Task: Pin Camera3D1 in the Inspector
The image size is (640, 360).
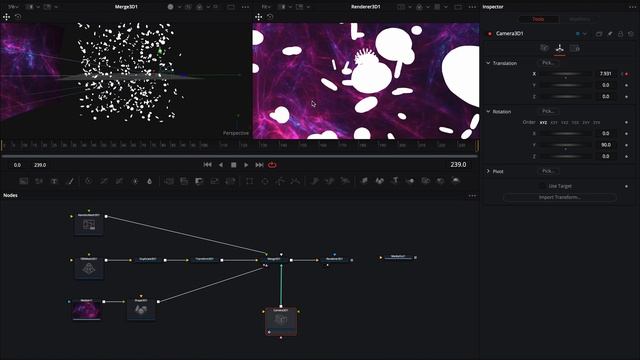Action: tap(610, 34)
